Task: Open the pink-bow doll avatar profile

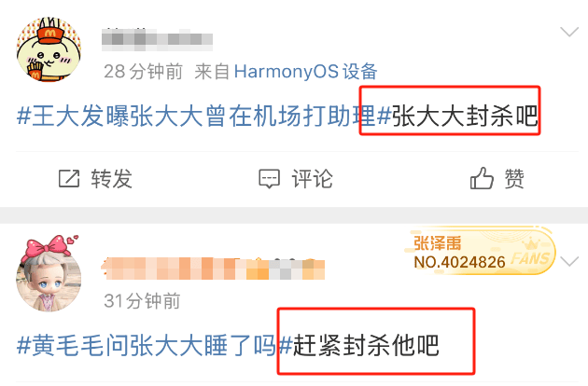Action: (x=49, y=274)
